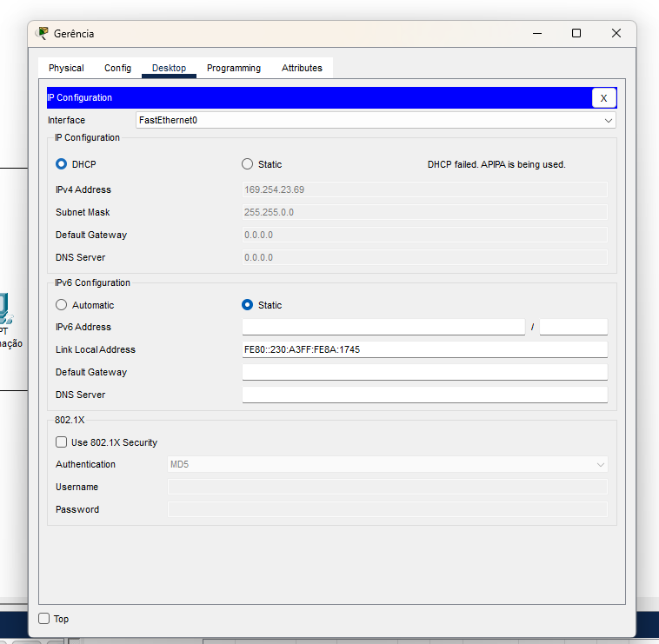The width and height of the screenshot is (659, 644).
Task: Click the Subnet Mask field
Action: click(425, 212)
